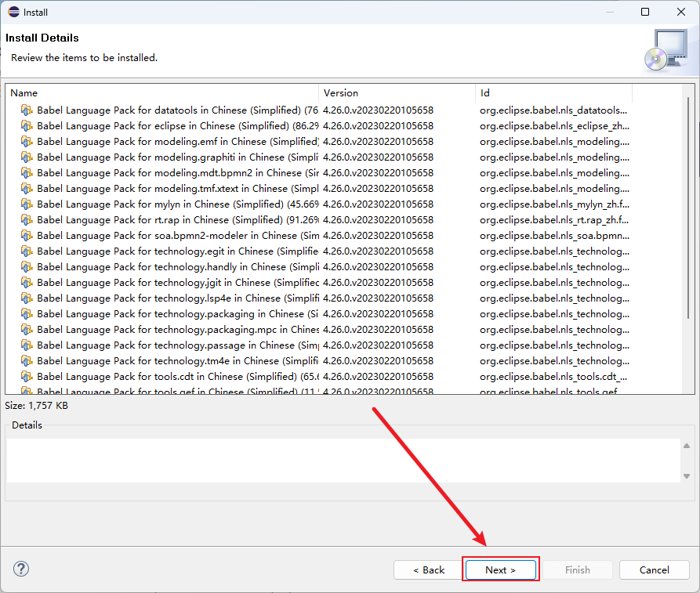Select the technology.handly pack icon
Screen dimensions: 700x593
[27, 267]
